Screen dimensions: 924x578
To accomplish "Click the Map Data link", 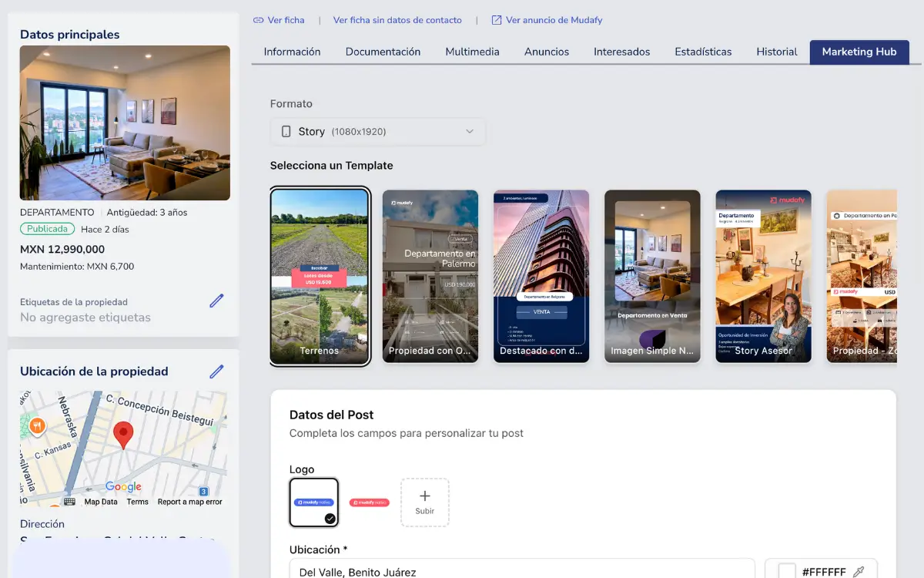I will pyautogui.click(x=101, y=502).
